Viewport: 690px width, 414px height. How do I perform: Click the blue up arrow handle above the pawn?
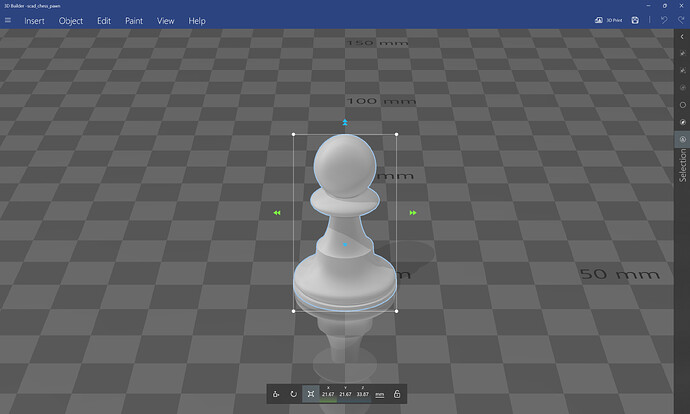345,122
